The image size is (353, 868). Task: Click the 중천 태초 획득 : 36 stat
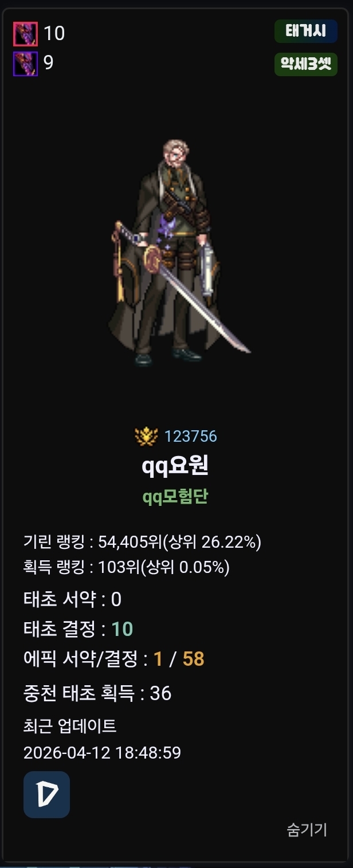pos(97,693)
